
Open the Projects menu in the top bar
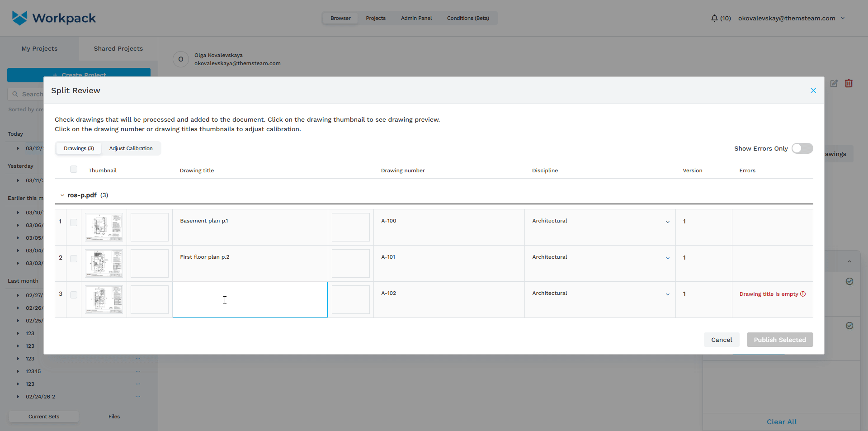pos(376,18)
